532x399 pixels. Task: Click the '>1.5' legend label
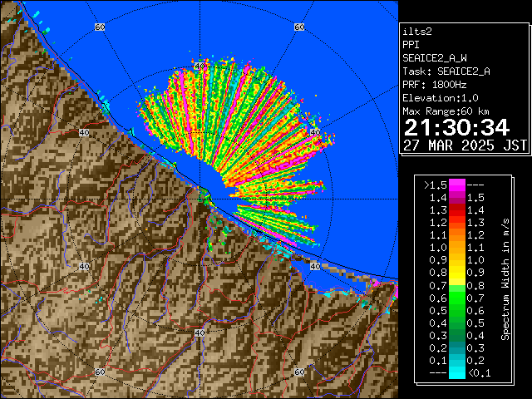click(436, 185)
